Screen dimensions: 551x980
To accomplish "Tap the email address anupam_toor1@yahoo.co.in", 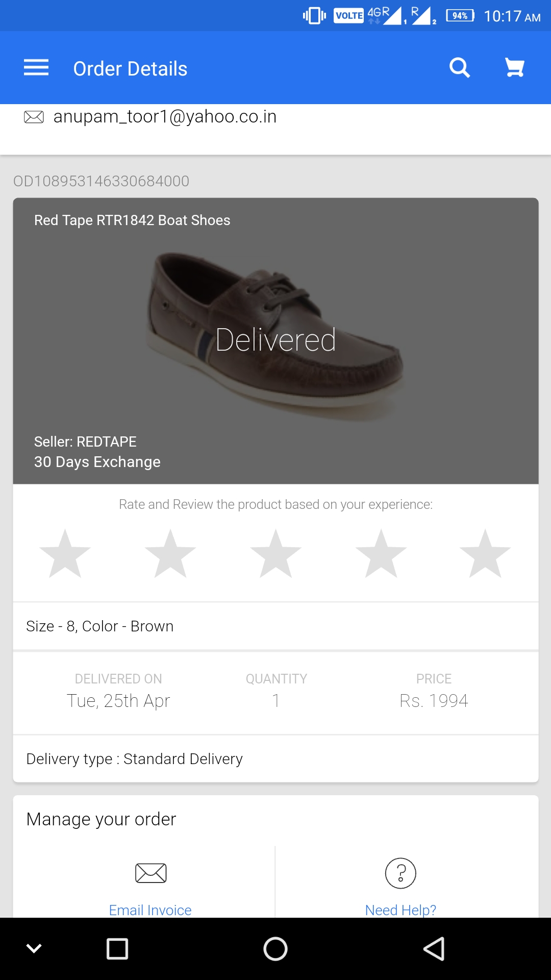I will (165, 117).
